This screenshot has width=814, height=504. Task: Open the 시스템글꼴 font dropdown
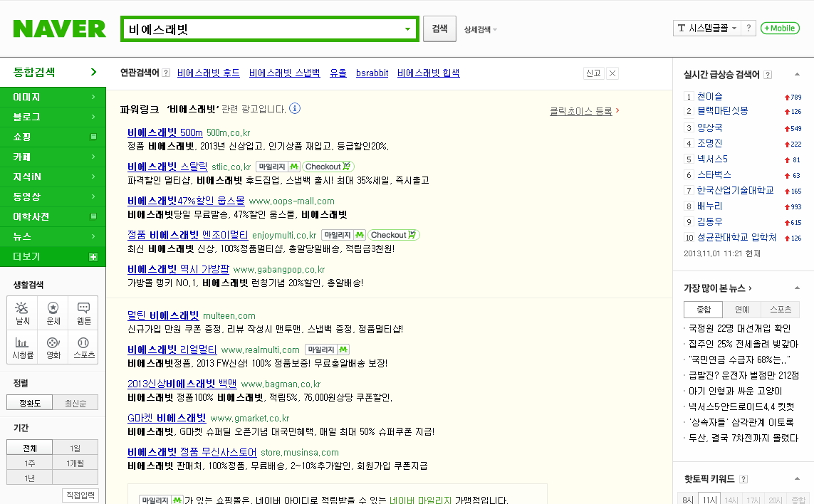707,28
